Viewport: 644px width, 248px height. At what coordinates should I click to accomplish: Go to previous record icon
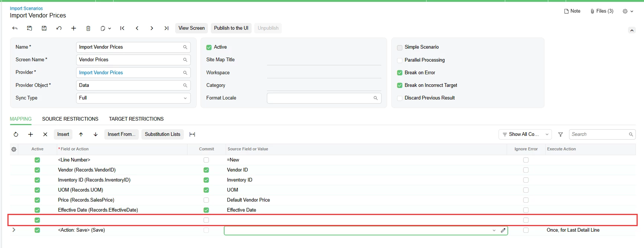[137, 28]
